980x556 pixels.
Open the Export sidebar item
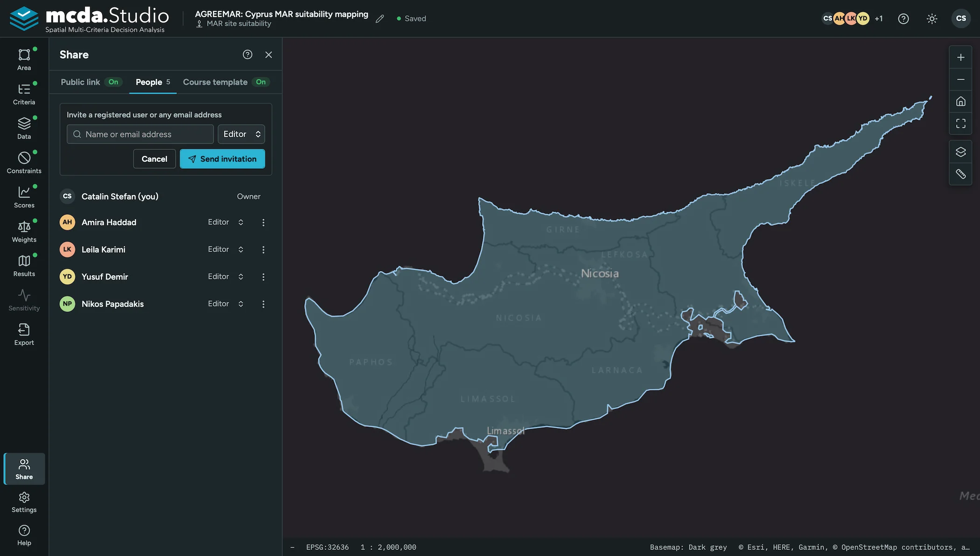[24, 334]
